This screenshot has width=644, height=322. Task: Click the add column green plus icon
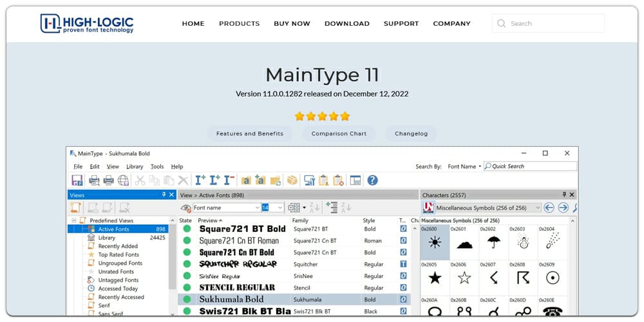click(332, 207)
